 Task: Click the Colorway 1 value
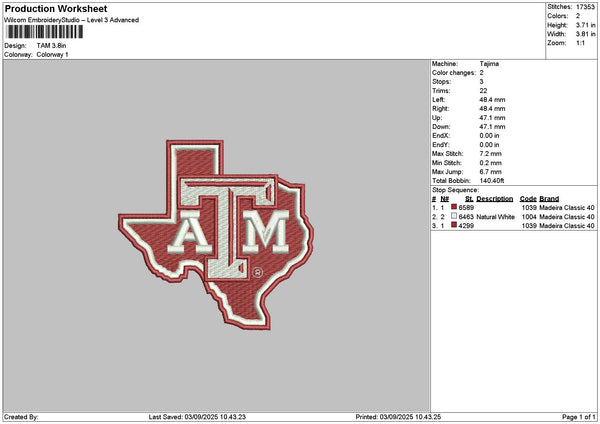52,55
